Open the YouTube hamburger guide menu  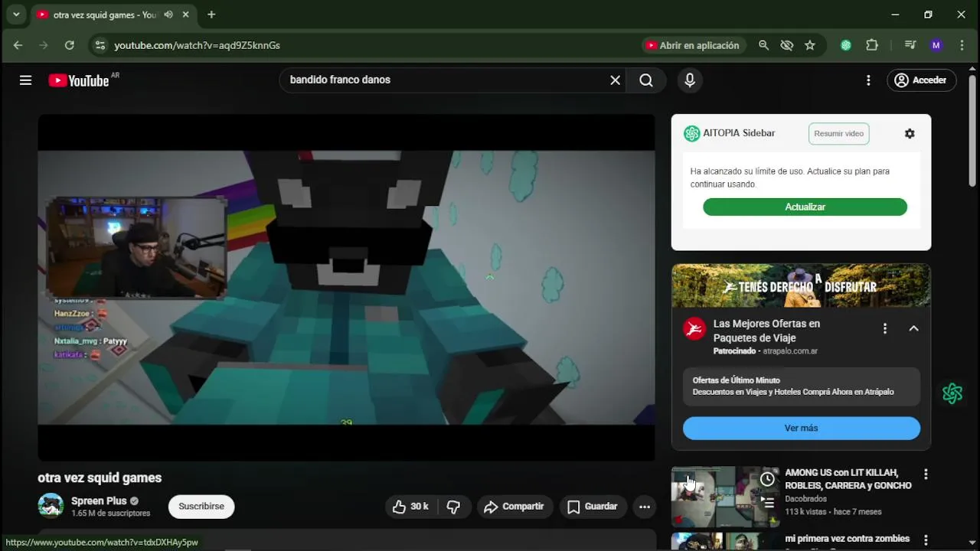point(25,80)
